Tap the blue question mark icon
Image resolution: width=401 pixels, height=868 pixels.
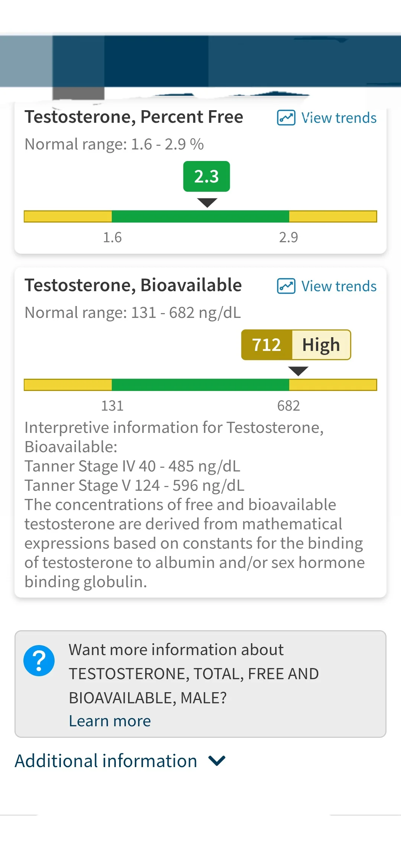tap(39, 661)
